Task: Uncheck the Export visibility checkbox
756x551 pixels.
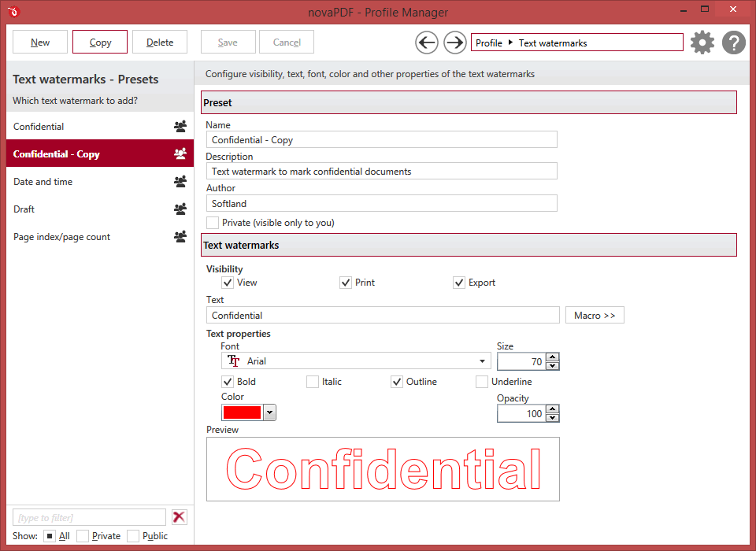Action: [x=459, y=283]
